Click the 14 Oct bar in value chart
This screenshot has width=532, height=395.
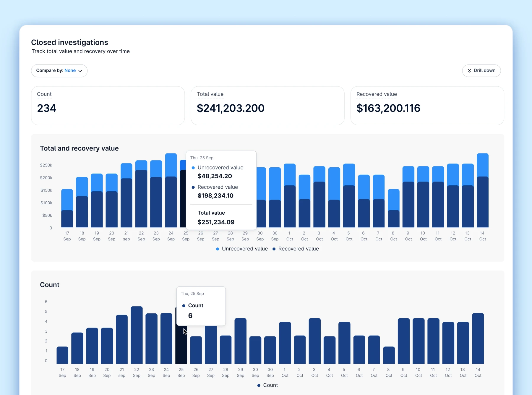click(x=482, y=190)
